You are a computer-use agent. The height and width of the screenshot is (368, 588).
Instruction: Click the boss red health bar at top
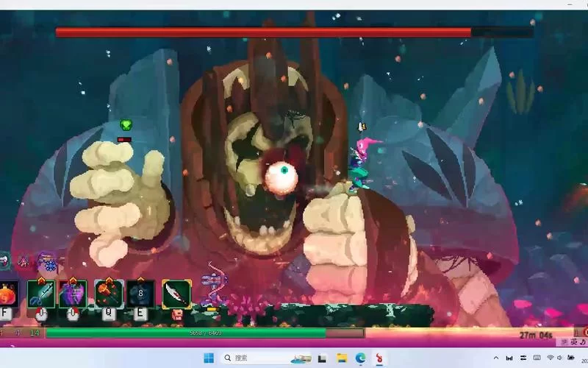[295, 32]
